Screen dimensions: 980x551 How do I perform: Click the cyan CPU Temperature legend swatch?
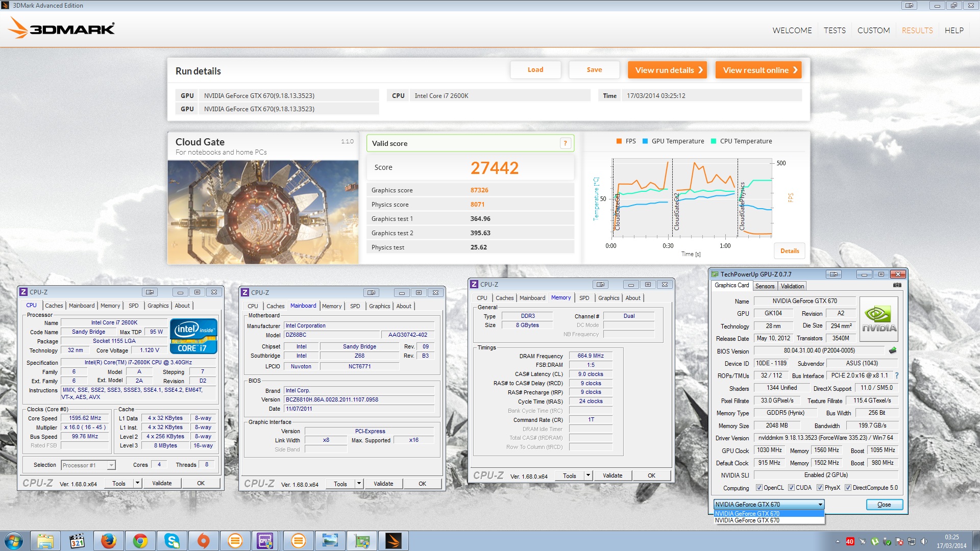pyautogui.click(x=714, y=141)
